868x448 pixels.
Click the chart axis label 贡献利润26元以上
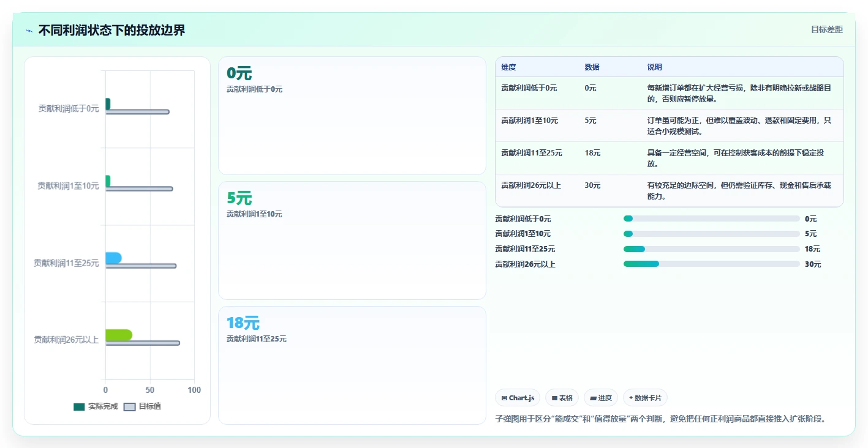coord(66,340)
